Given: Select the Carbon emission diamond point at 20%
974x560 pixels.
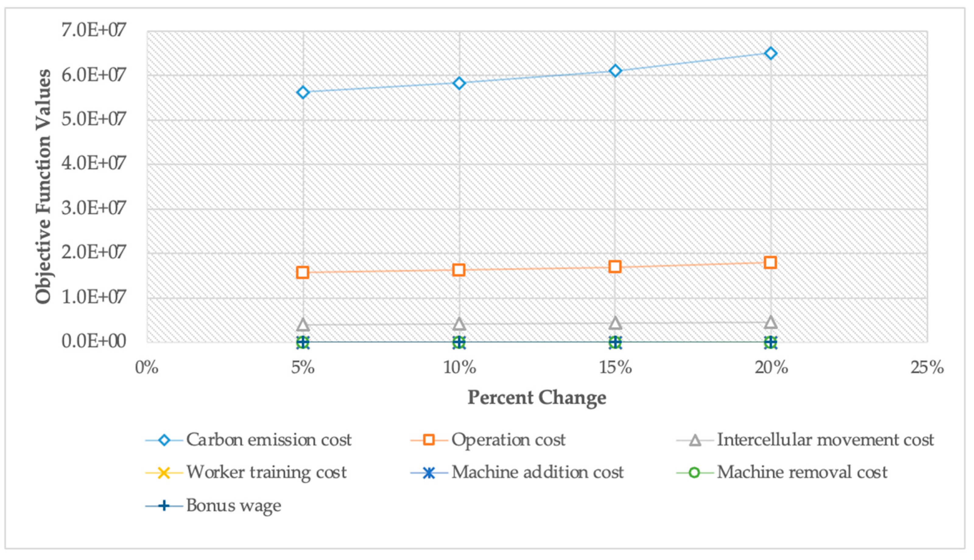Looking at the screenshot, I should (771, 53).
